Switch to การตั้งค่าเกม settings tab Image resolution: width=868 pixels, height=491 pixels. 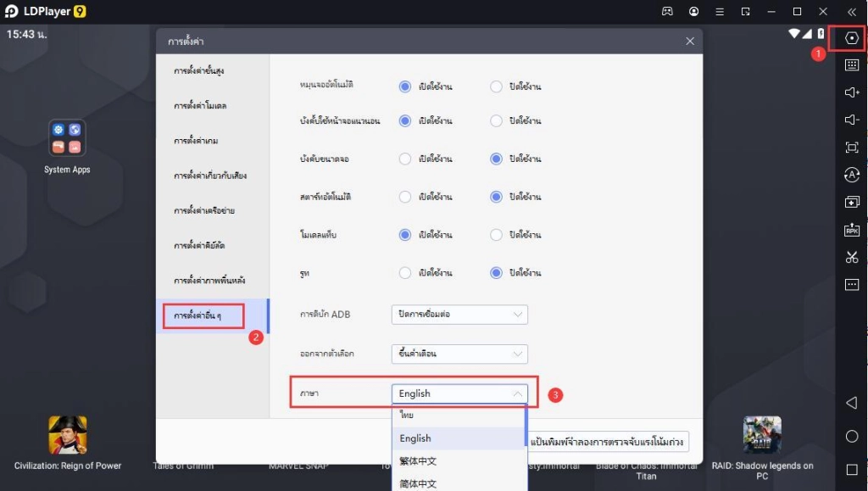pos(196,141)
